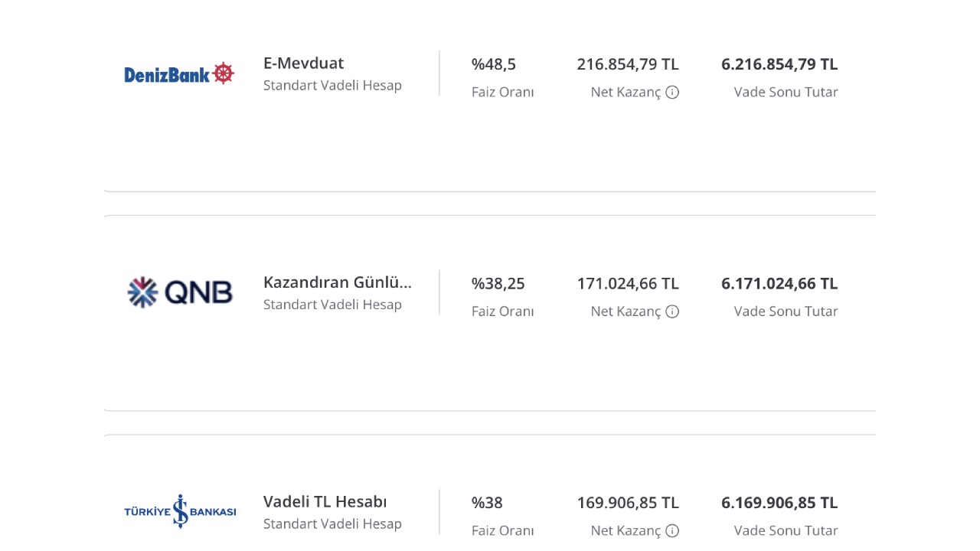Screen dimensions: 980x551
Task: Select the %48,5 interest rate value
Action: (x=494, y=64)
